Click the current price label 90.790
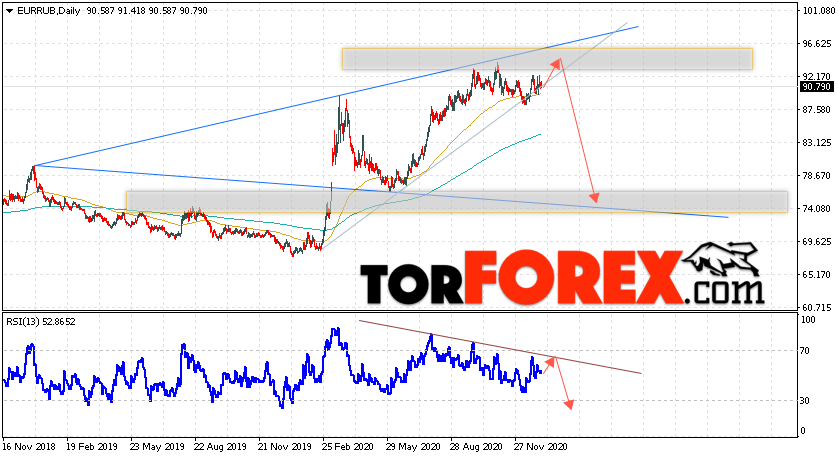This screenshot has height=458, width=838. click(816, 87)
